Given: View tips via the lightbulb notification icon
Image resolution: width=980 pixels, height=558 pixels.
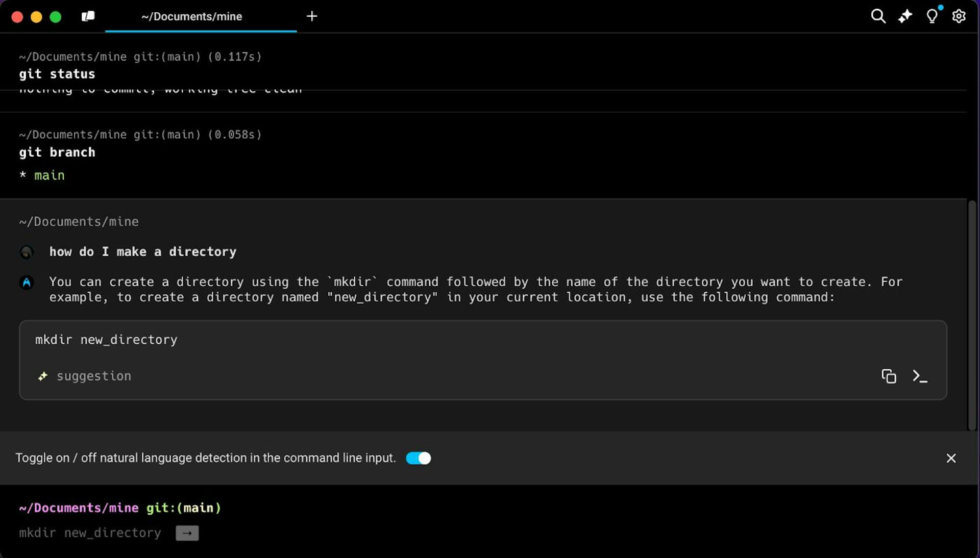Looking at the screenshot, I should (932, 16).
